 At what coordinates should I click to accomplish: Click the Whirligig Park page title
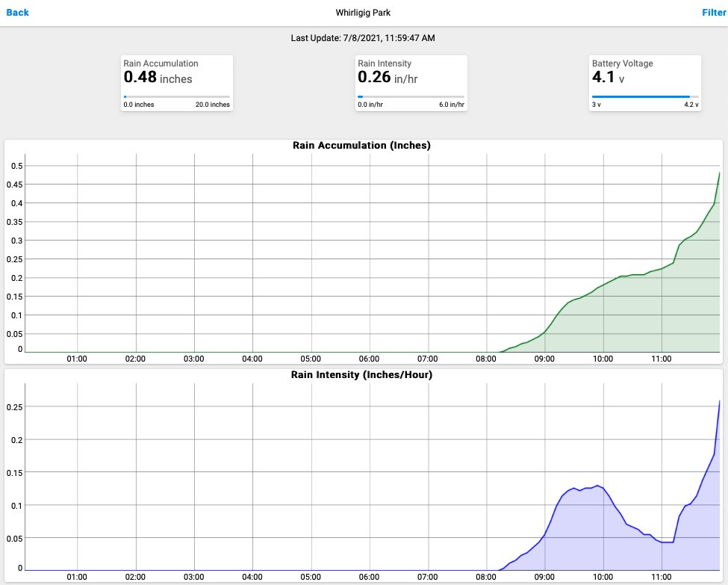click(x=363, y=13)
